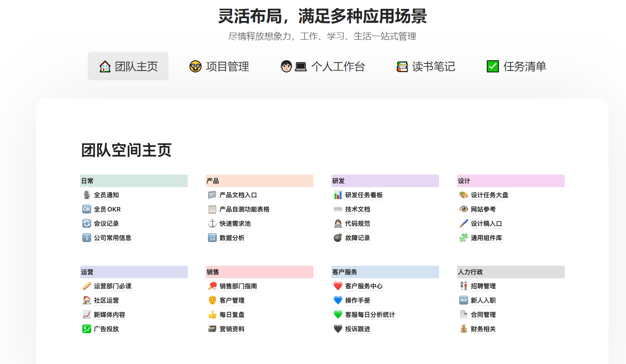Click the bar chart icon beside 研发任务看板
Image resolution: width=626 pixels, height=364 pixels.
(338, 195)
